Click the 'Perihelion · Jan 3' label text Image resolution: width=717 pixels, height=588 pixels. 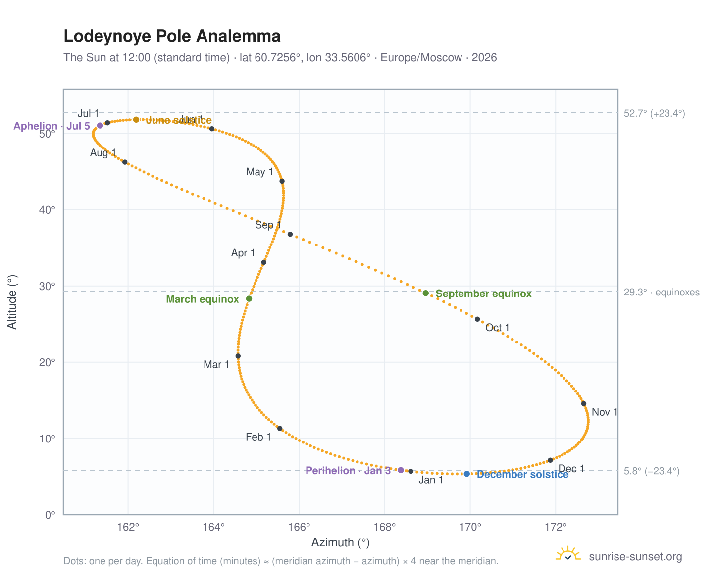click(348, 471)
